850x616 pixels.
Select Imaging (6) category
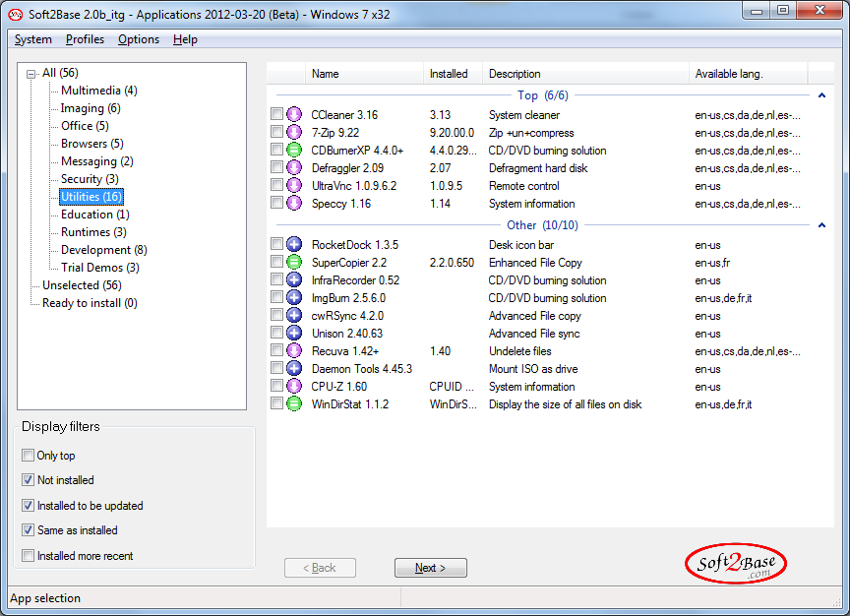[x=91, y=108]
